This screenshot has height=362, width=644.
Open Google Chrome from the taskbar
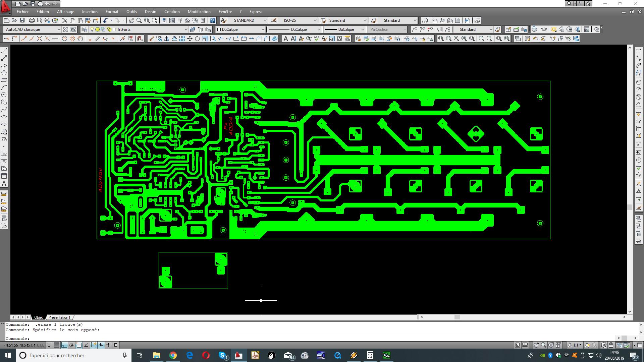pos(173,355)
